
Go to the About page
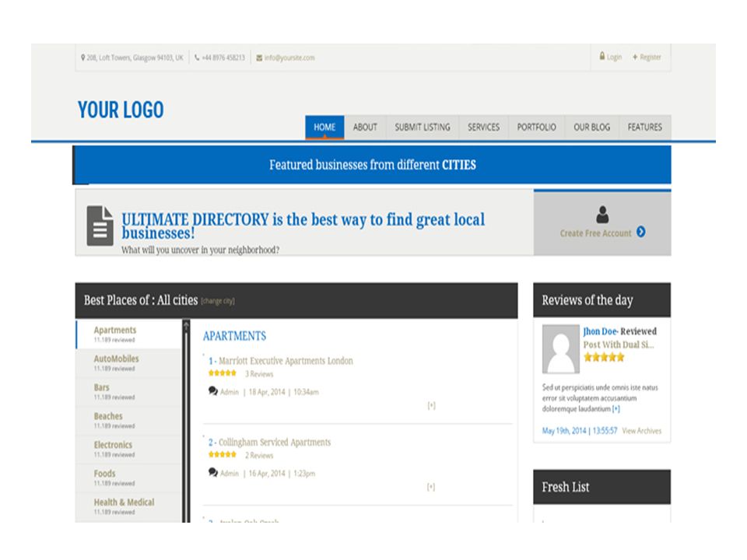[x=365, y=127]
